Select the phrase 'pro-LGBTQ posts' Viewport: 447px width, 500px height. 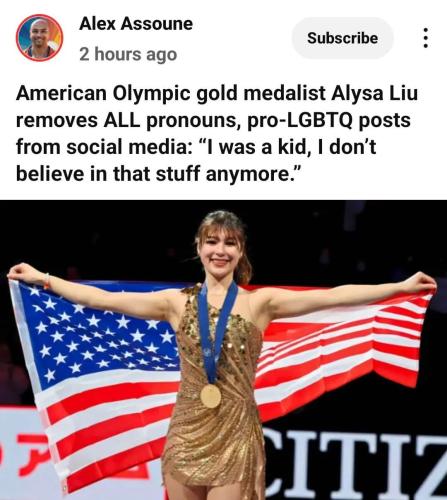[329, 120]
